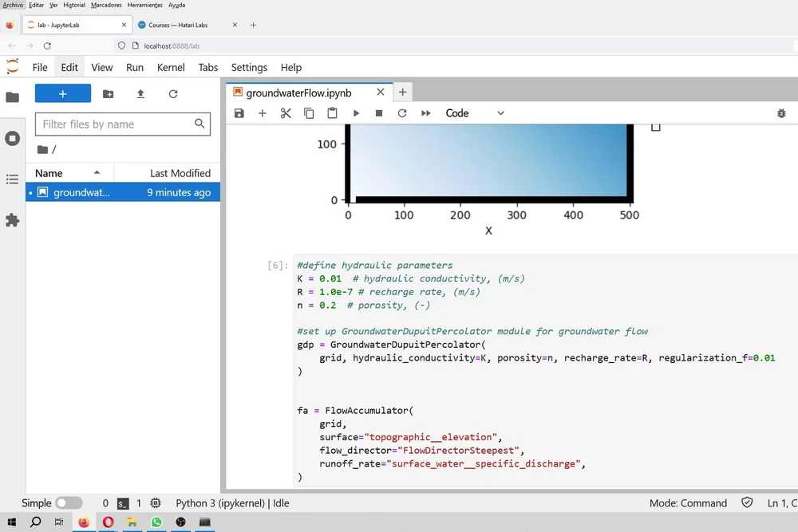
Task: Interrupt the kernel with the stop icon
Action: pos(378,113)
